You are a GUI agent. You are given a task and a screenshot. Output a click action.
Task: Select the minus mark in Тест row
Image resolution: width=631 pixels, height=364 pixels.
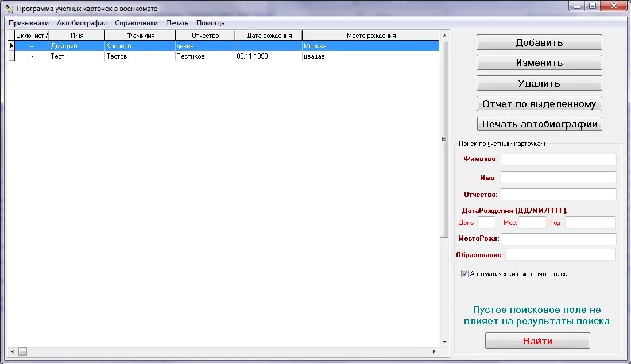coord(32,56)
